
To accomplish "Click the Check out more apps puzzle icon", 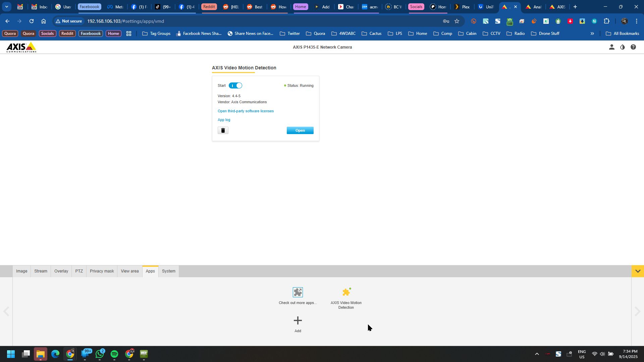I will coord(298,292).
